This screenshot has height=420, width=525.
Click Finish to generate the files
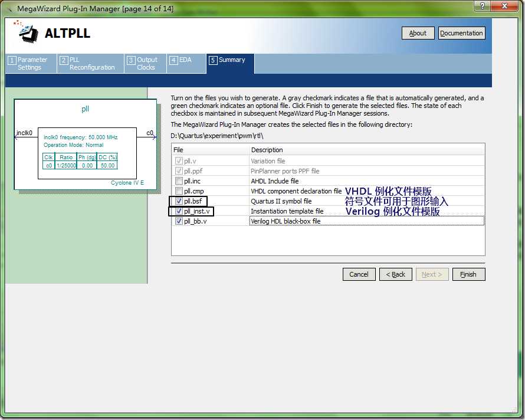(x=468, y=274)
